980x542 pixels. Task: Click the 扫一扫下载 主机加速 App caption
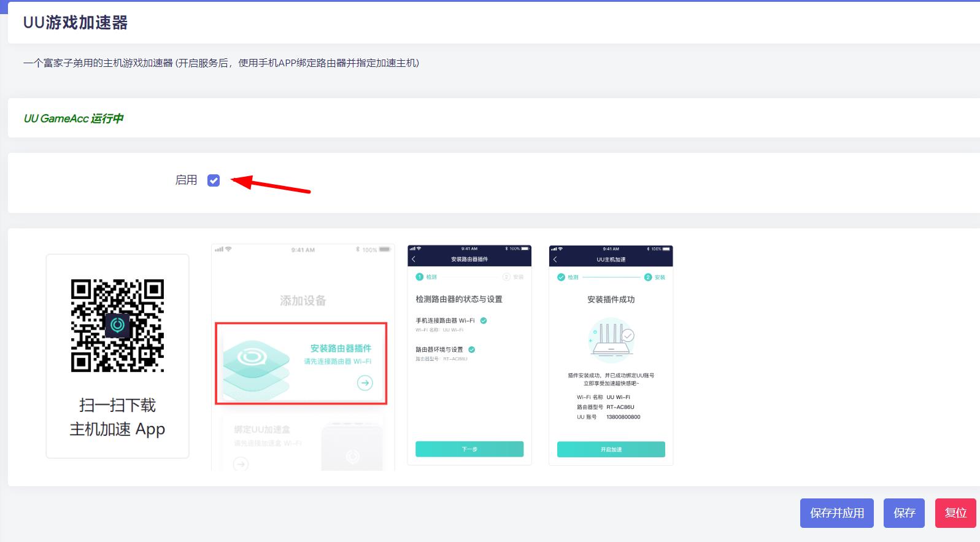(117, 417)
